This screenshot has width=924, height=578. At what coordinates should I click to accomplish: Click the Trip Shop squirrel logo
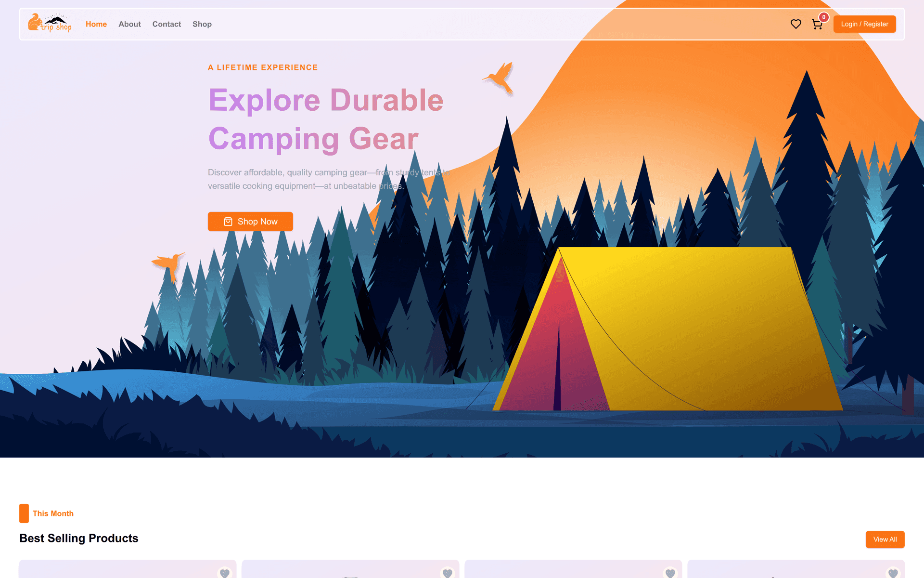pos(50,23)
